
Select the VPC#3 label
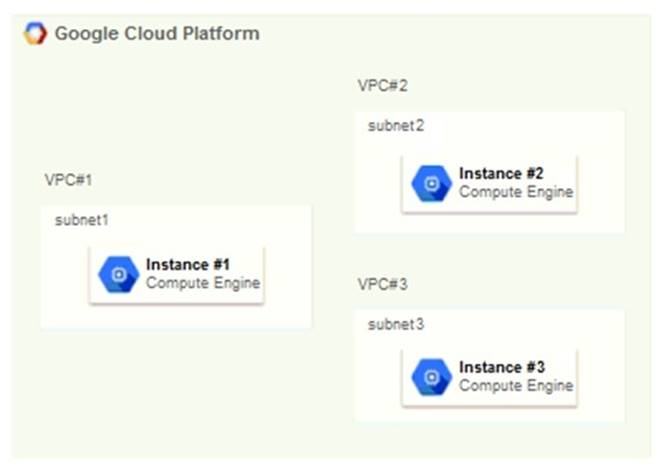(383, 284)
